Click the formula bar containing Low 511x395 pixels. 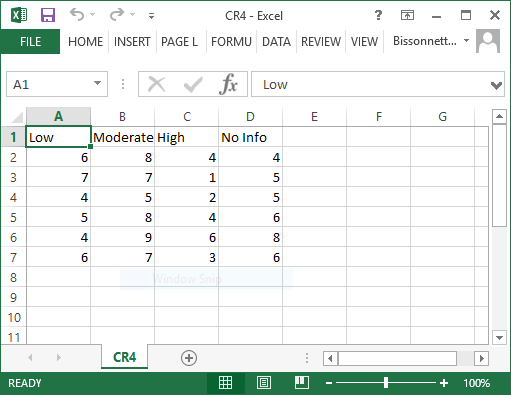pyautogui.click(x=370, y=84)
